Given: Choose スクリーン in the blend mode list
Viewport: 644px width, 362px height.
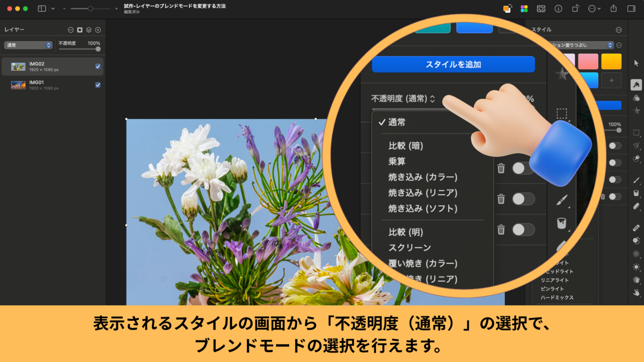Looking at the screenshot, I should pos(409,248).
